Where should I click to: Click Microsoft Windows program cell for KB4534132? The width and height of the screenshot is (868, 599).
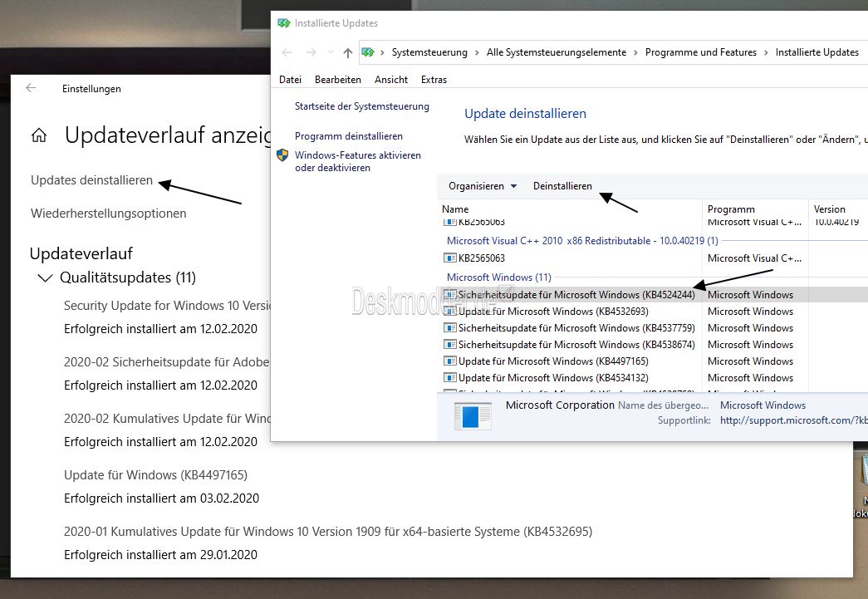[750, 378]
